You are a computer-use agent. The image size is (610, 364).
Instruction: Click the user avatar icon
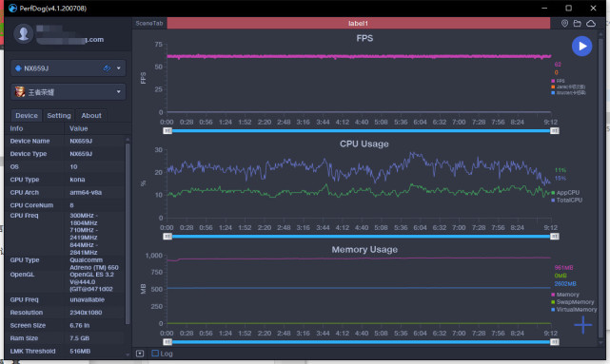coord(24,34)
